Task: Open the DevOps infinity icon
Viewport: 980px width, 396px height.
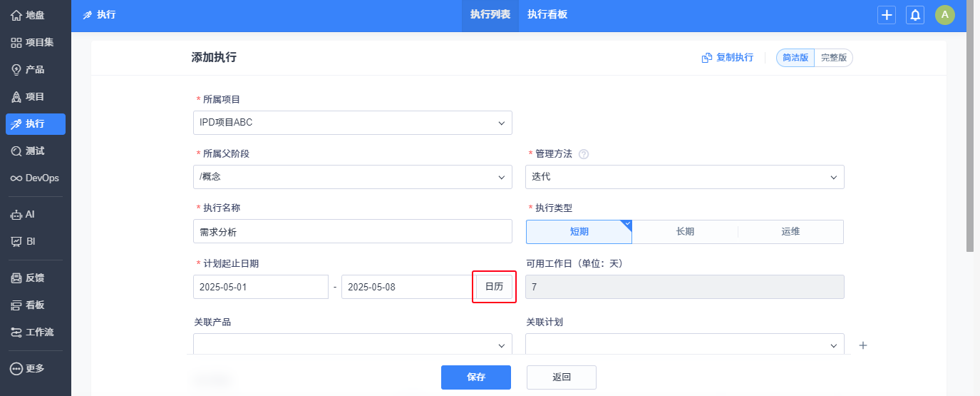Action: [16, 178]
